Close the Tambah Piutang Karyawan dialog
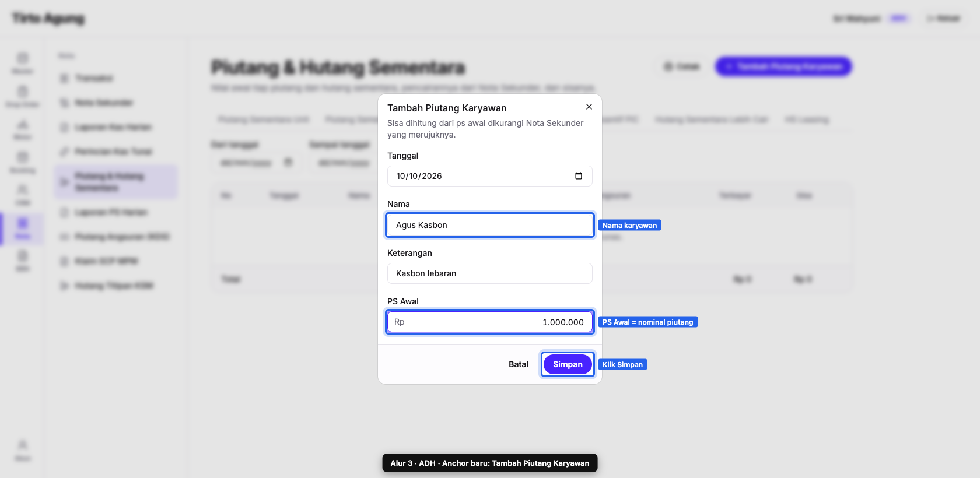This screenshot has height=478, width=980. click(589, 107)
